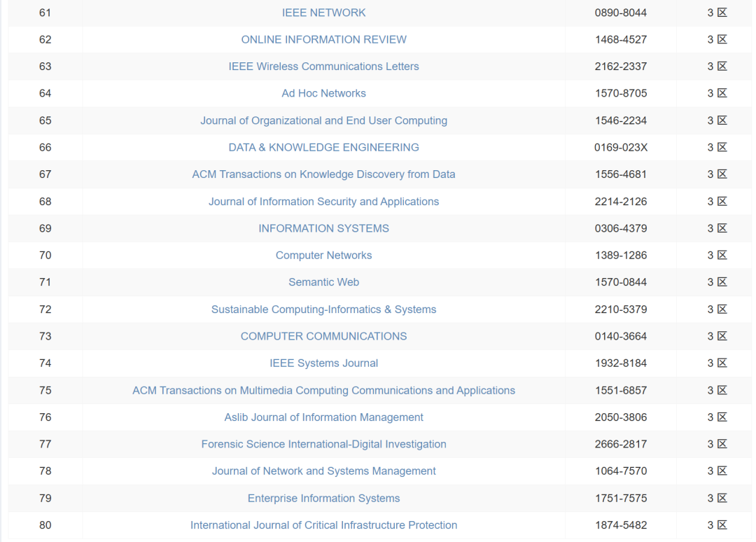Open Sustainable Computing-Informatics & Systems link

point(323,310)
